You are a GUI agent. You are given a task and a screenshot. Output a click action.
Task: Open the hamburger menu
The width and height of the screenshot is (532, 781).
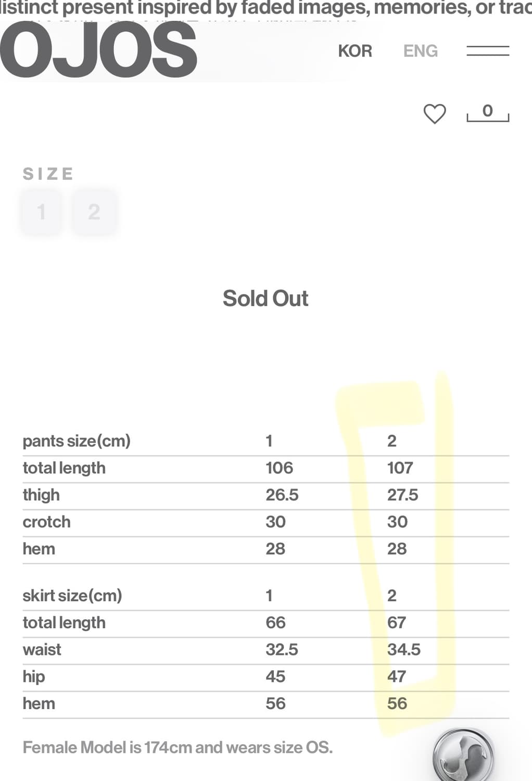pyautogui.click(x=487, y=51)
